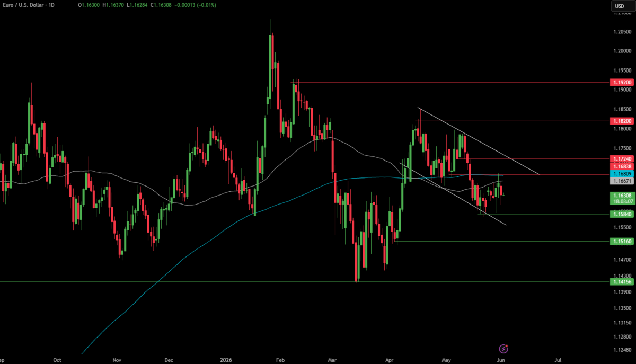
Task: Click the 1.15840 green price label
Action: coord(622,214)
